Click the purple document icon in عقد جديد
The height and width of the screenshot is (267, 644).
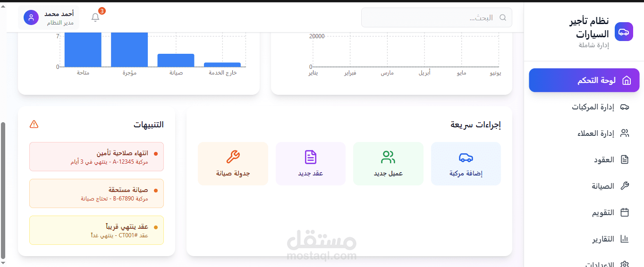click(311, 157)
